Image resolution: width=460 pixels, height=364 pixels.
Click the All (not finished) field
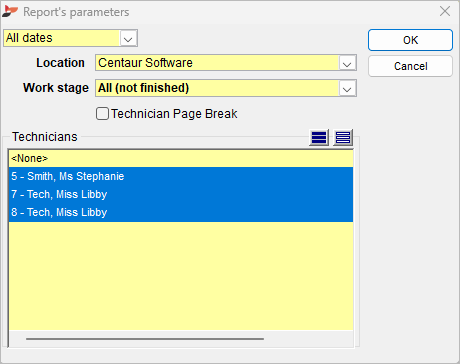[x=217, y=88]
